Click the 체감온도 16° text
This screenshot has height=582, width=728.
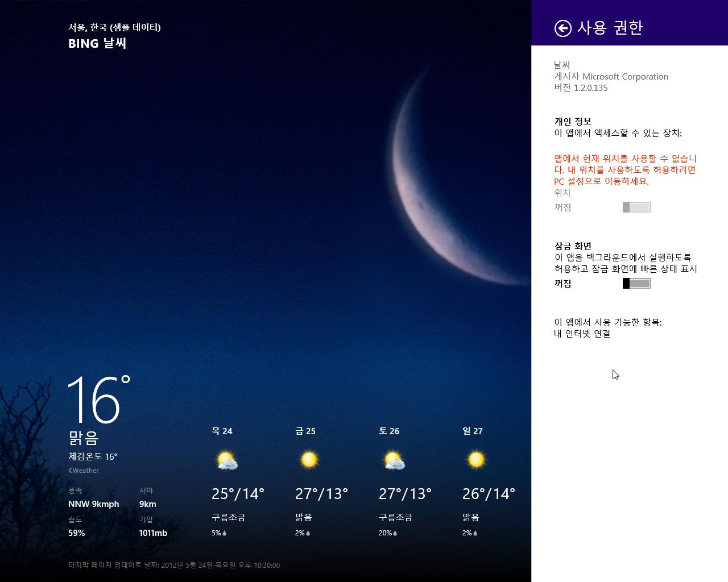(x=93, y=456)
